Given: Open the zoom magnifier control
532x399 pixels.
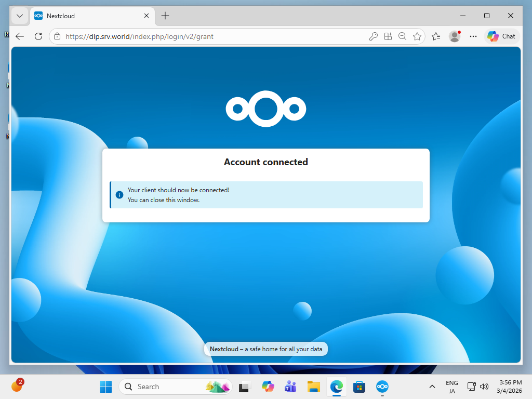Looking at the screenshot, I should pos(403,36).
